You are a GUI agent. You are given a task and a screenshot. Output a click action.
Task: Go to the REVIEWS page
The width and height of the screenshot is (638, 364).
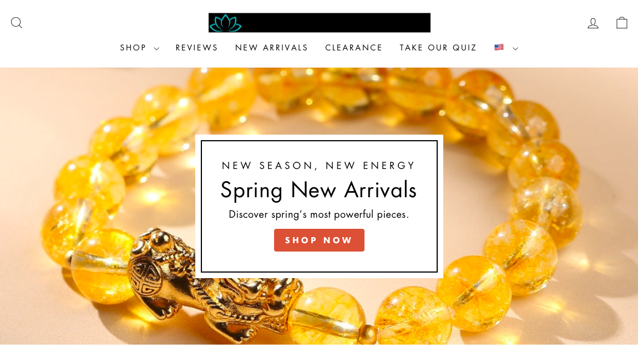[196, 48]
